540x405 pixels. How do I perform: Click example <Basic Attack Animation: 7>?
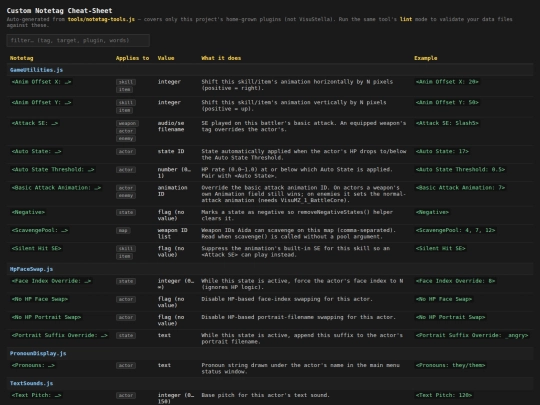(x=460, y=188)
